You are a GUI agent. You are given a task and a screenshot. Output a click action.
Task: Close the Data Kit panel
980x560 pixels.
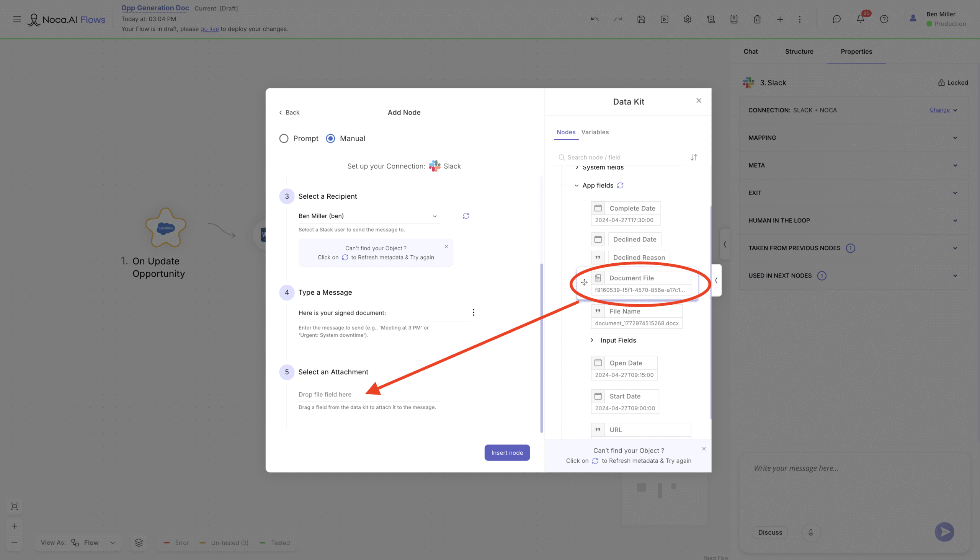[699, 101]
